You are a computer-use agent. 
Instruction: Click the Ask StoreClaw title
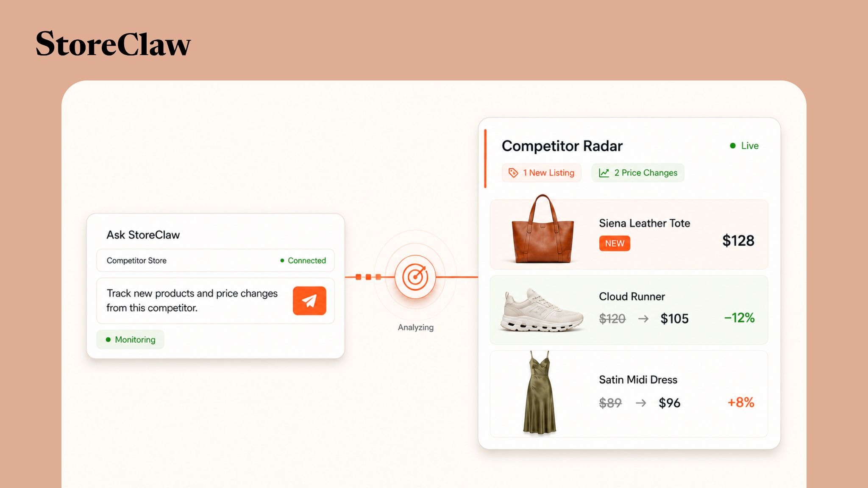pos(143,235)
